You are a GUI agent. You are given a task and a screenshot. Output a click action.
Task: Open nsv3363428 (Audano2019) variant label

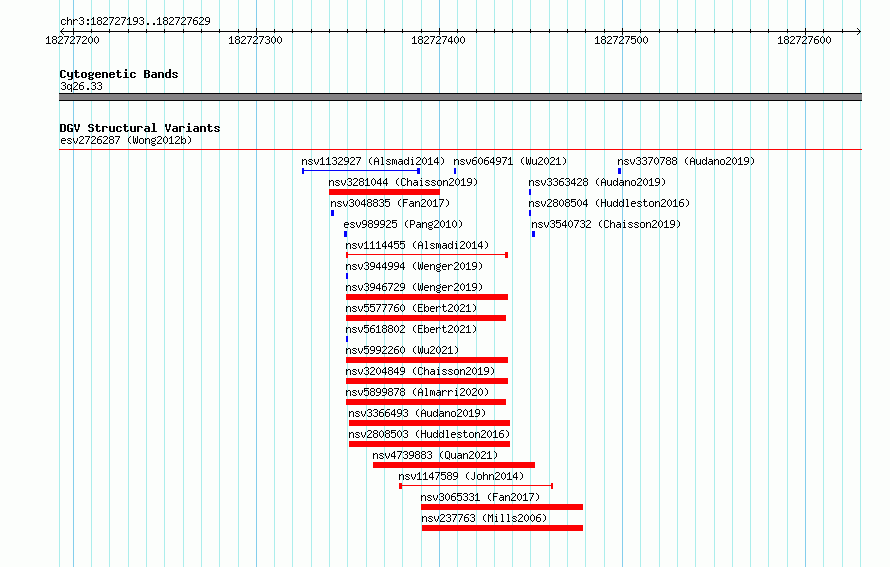click(x=597, y=182)
